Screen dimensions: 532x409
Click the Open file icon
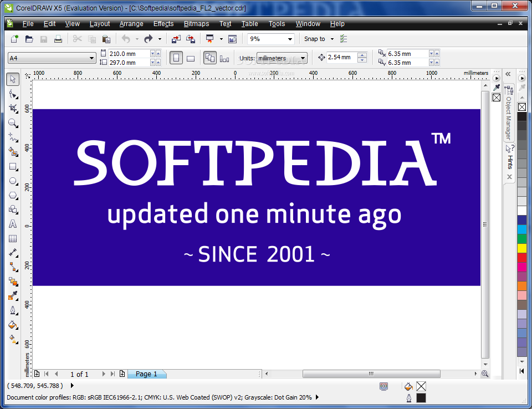tap(29, 39)
